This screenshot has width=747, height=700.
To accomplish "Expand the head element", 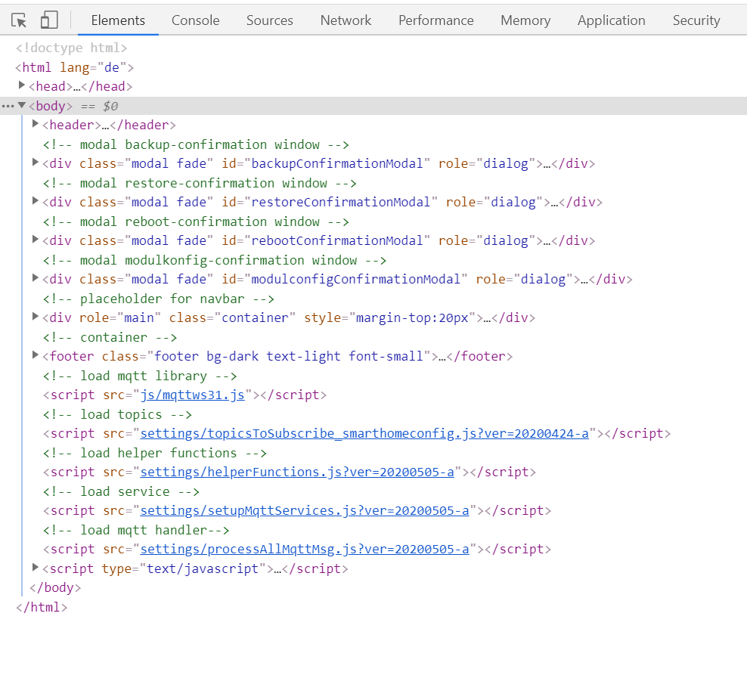I will 21,85.
